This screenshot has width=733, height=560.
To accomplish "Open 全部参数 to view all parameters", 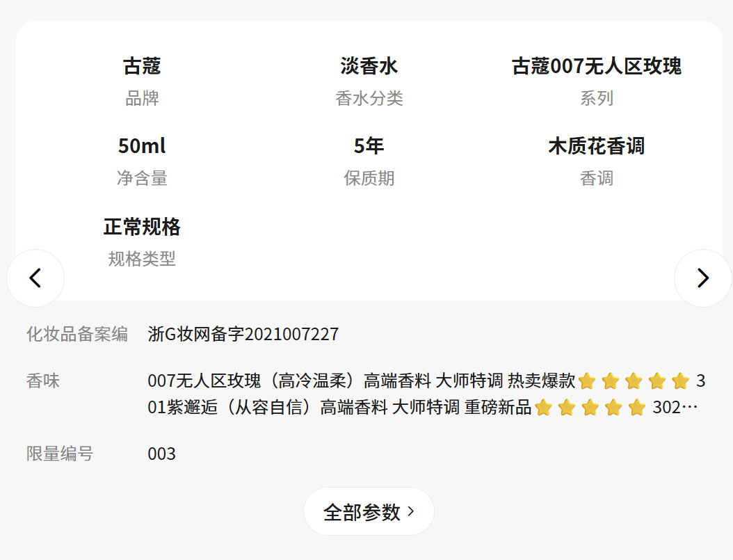I will click(x=362, y=512).
